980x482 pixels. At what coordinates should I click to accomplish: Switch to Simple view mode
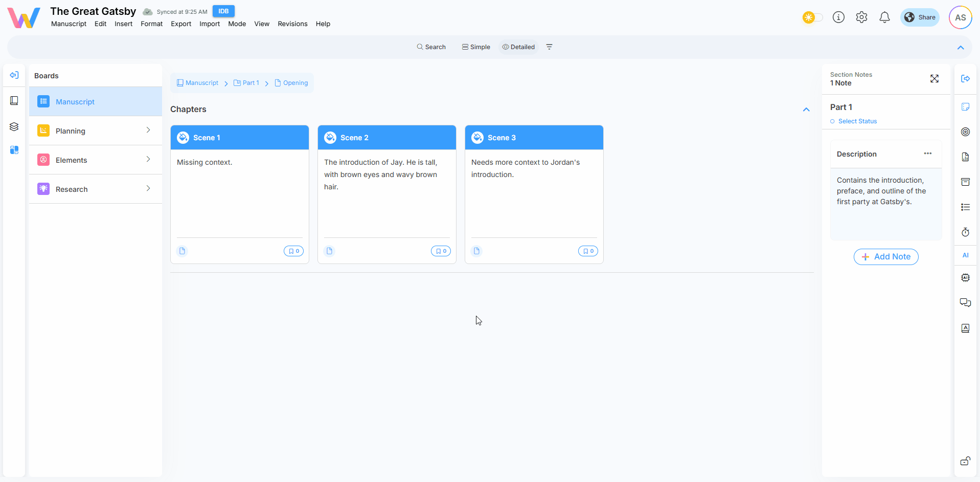click(x=476, y=47)
